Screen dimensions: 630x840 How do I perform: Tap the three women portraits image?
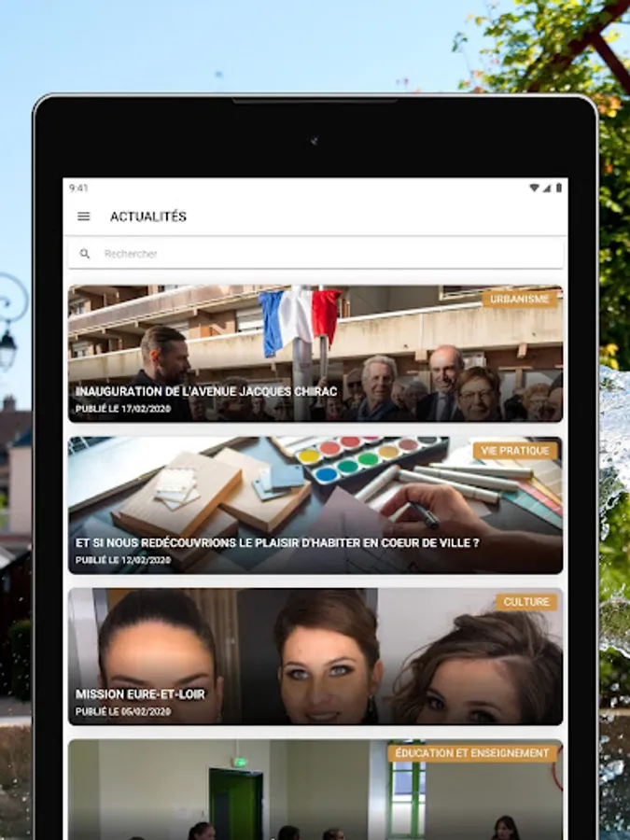pyautogui.click(x=315, y=657)
